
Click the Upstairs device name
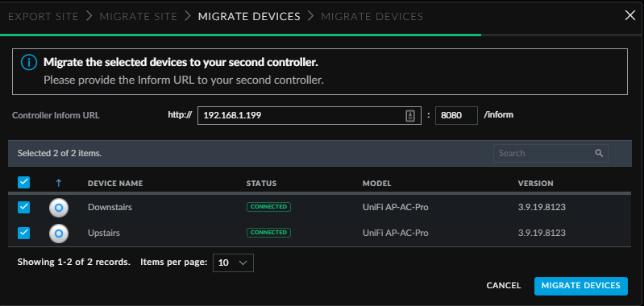(x=104, y=233)
